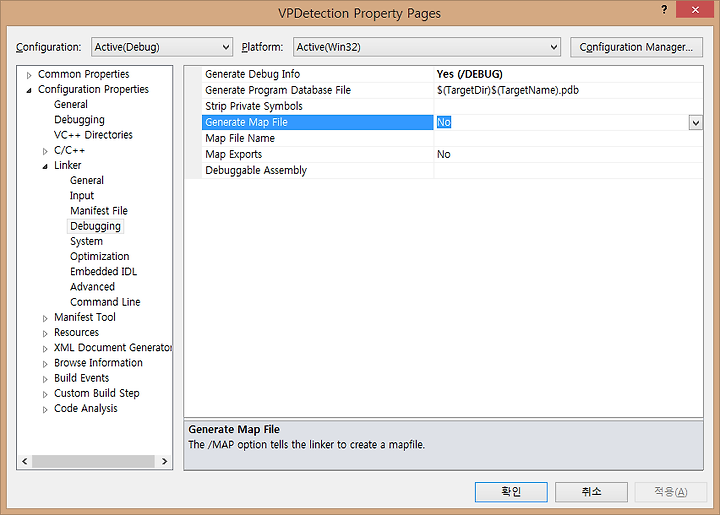Expand the XML Document Generator node
This screenshot has width=720, height=515.
[45, 348]
